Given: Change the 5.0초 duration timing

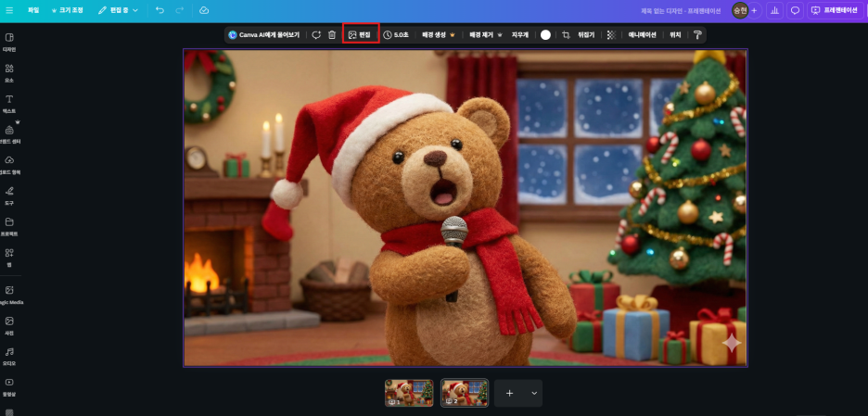Looking at the screenshot, I should pyautogui.click(x=396, y=35).
